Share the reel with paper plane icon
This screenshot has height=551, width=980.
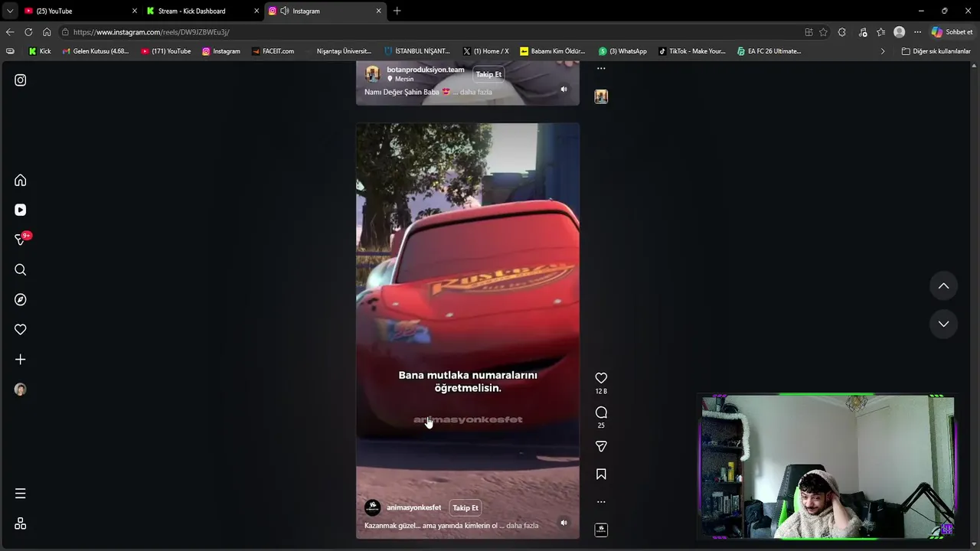tap(601, 446)
